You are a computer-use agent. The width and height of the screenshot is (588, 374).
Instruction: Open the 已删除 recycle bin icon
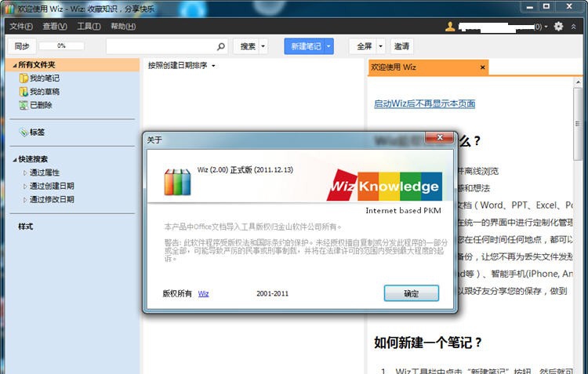(x=24, y=105)
